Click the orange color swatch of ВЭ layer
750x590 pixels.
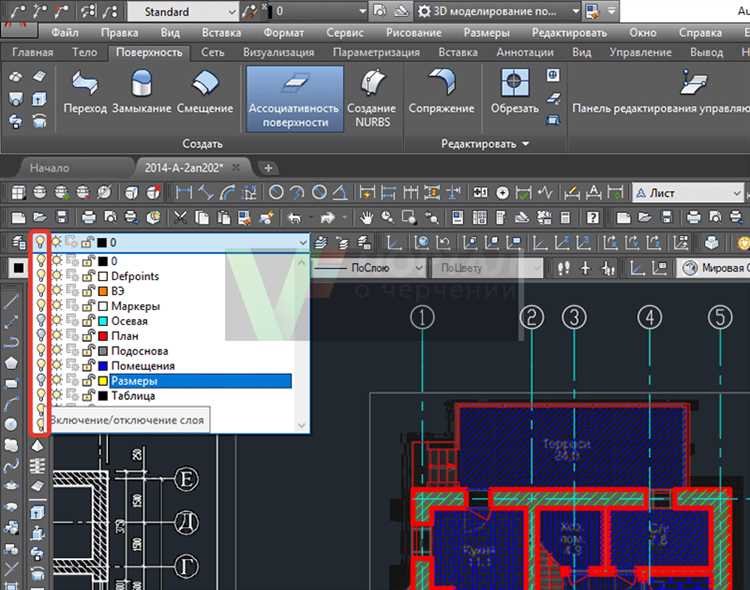coord(102,291)
